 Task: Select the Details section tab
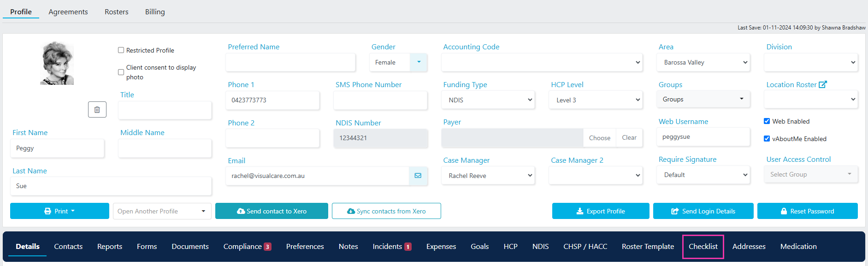click(28, 247)
